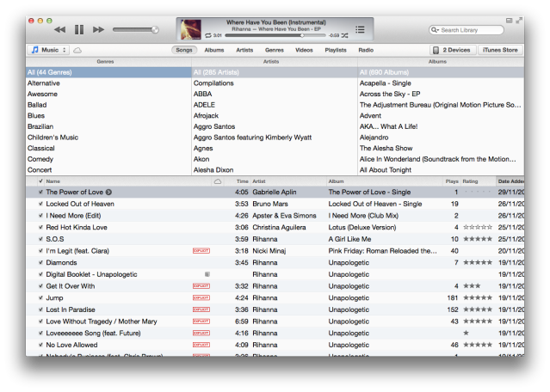Click the booklet icon on Digital Booklet row

click(x=207, y=274)
